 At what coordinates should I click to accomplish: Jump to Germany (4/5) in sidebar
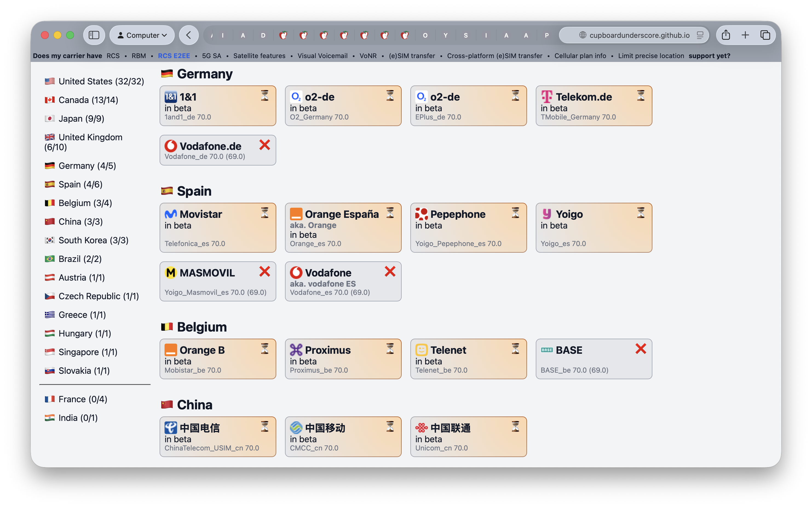click(80, 166)
